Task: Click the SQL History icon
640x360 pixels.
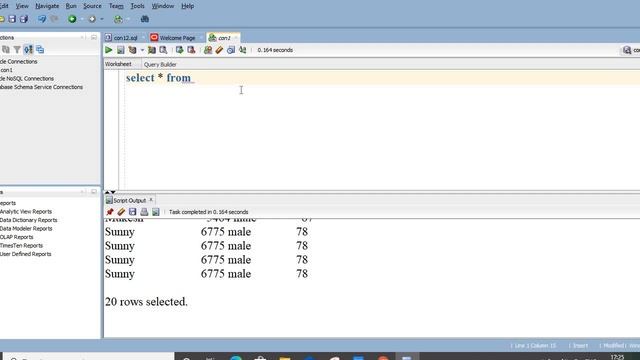Action: pyautogui.click(x=231, y=50)
